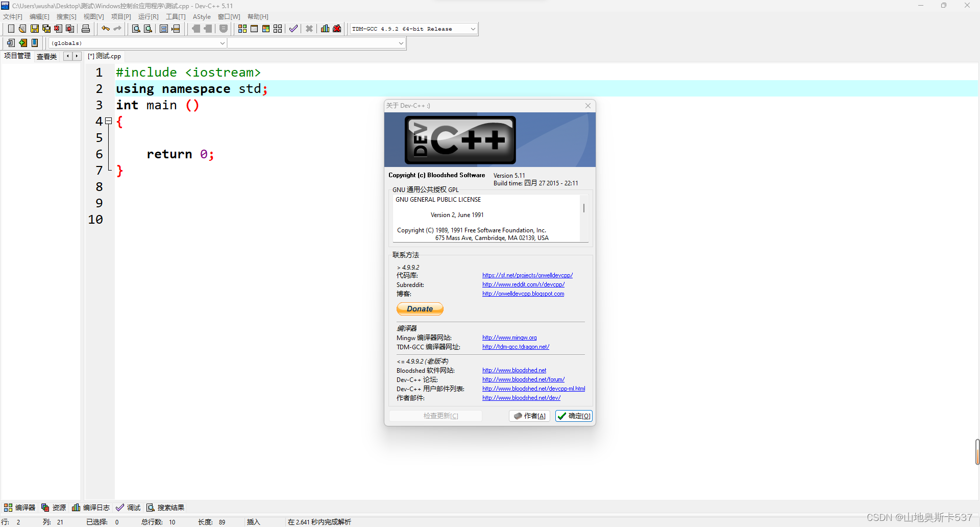Open the 资源 bottom panel tab
Viewport: 980px width, 527px height.
[54, 508]
